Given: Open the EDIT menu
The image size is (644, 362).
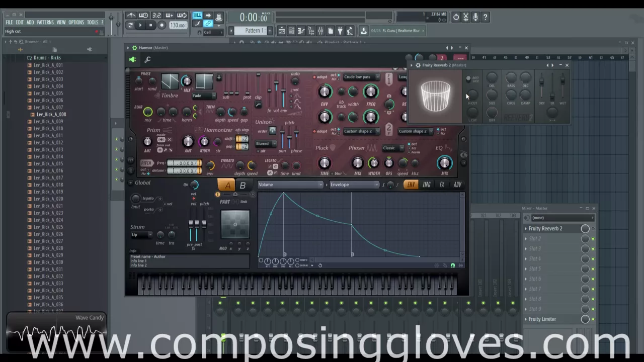Looking at the screenshot, I should tap(20, 22).
